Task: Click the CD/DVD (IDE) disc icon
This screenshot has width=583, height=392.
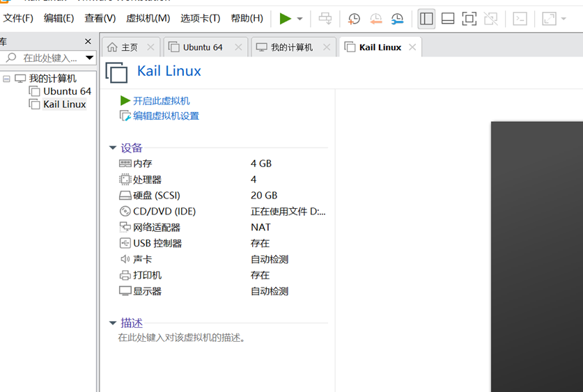Action: (x=125, y=212)
